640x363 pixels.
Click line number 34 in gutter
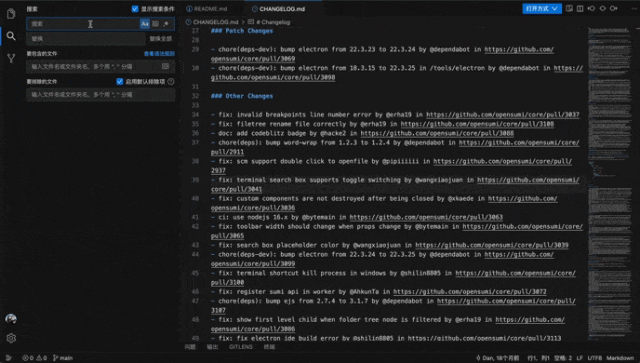click(x=195, y=115)
